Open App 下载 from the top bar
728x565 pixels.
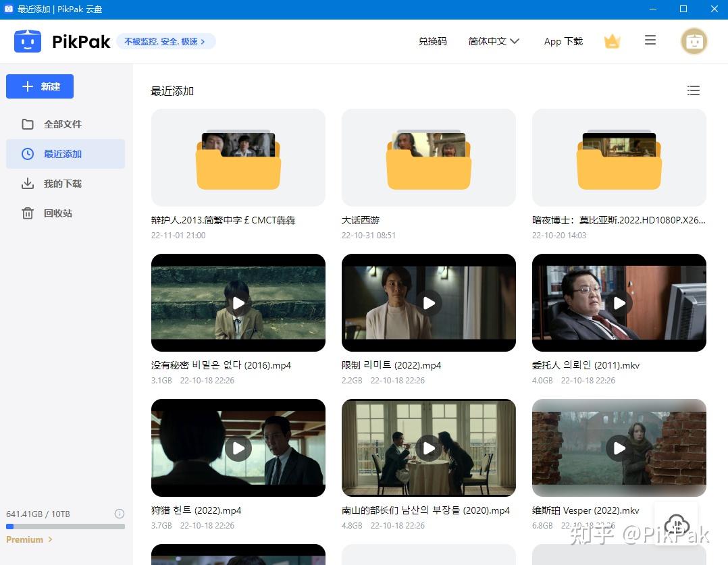pyautogui.click(x=563, y=41)
